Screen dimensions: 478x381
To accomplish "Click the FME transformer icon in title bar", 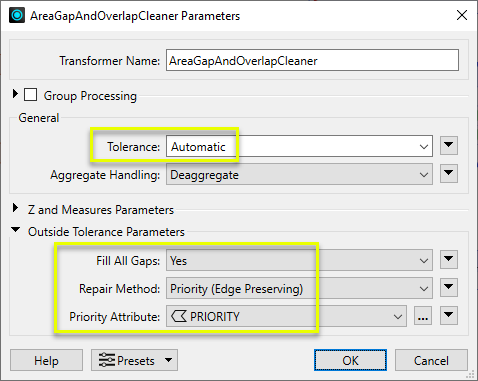I will pos(17,15).
